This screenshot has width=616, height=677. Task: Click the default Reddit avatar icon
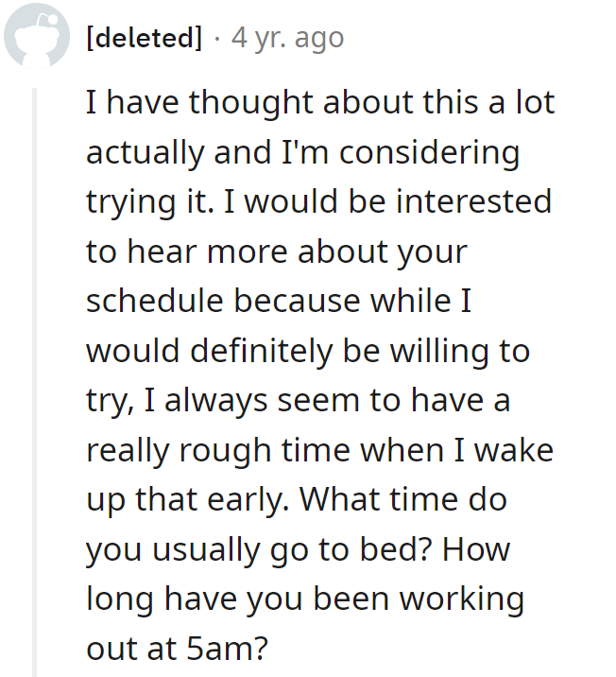click(37, 36)
